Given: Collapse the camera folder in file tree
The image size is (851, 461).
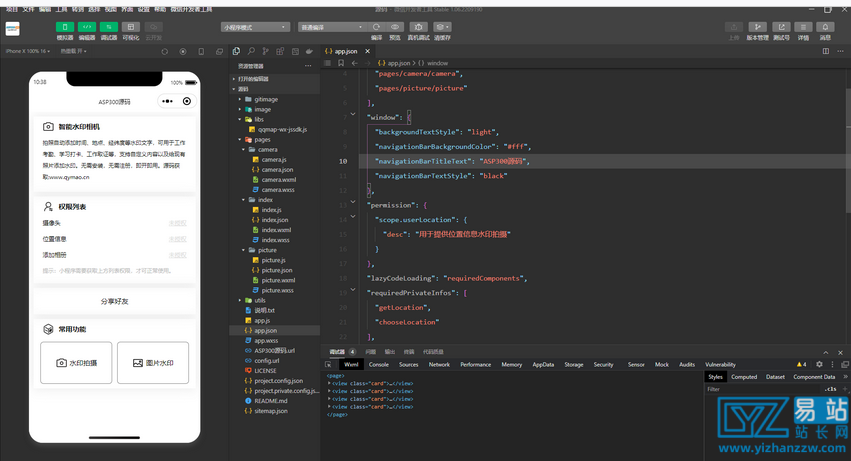Looking at the screenshot, I should click(267, 150).
